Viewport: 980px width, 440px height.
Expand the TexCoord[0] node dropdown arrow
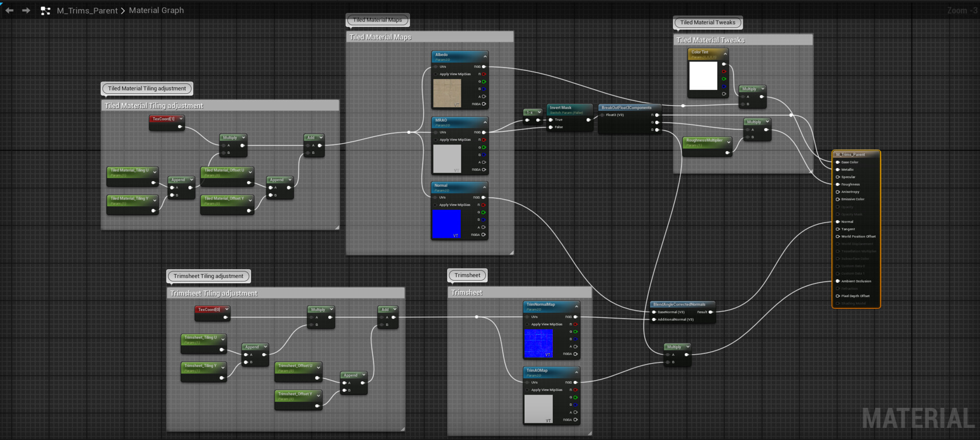[226, 309]
